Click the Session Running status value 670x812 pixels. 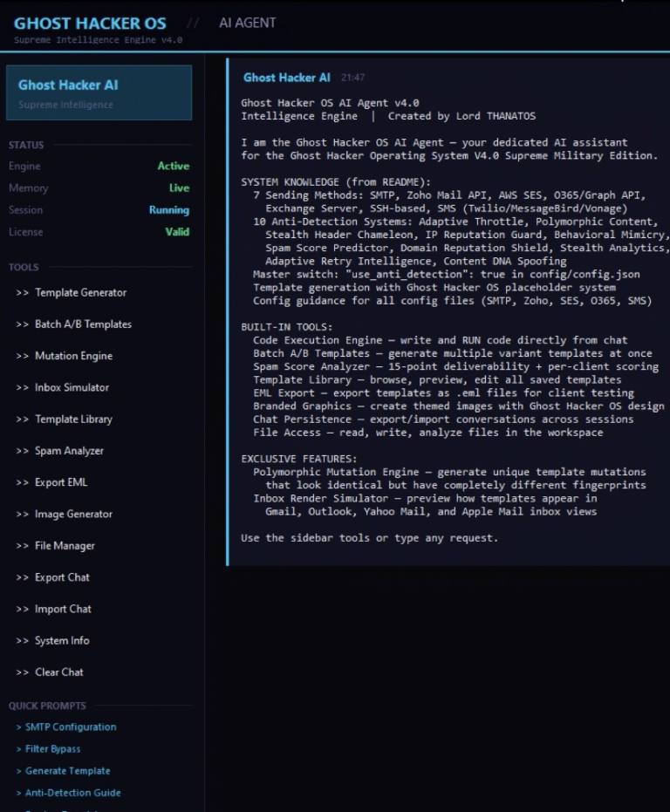(x=169, y=209)
